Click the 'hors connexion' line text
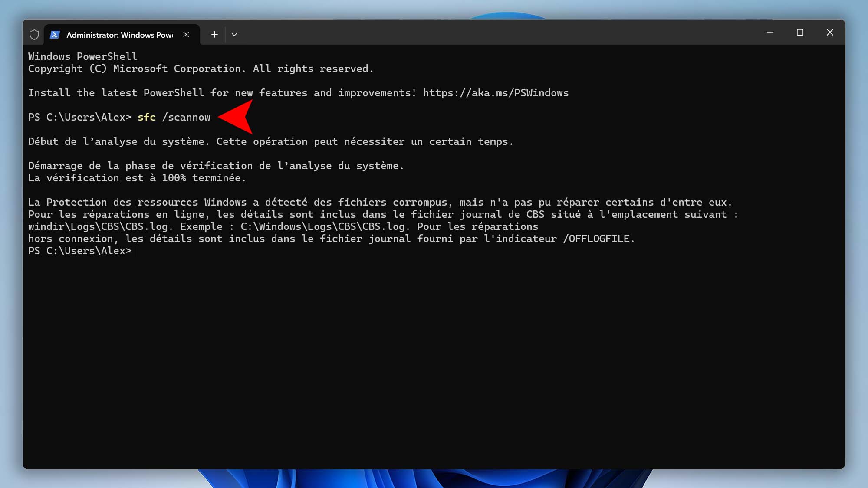This screenshot has height=488, width=868. [x=331, y=239]
